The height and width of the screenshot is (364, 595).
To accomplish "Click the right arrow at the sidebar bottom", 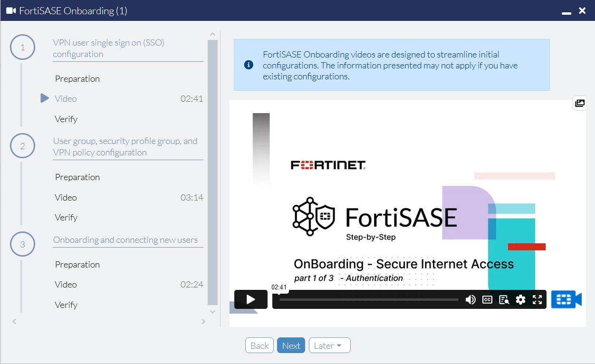I will click(x=203, y=321).
